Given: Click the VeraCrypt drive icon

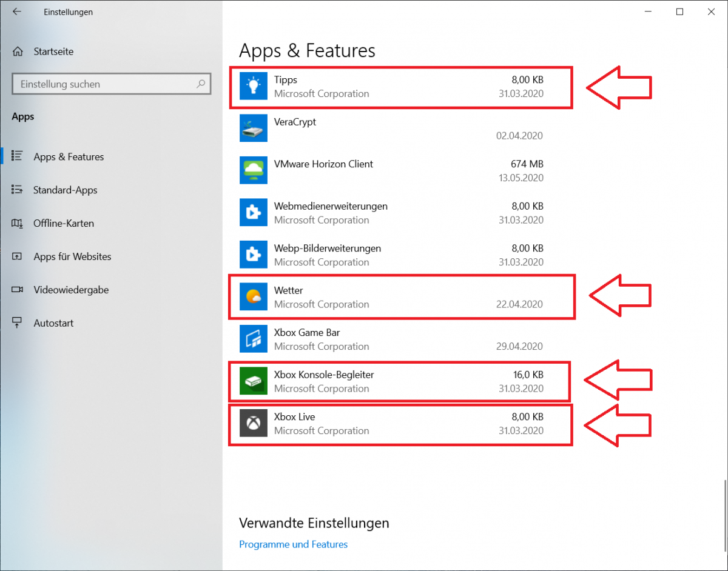Looking at the screenshot, I should (254, 129).
